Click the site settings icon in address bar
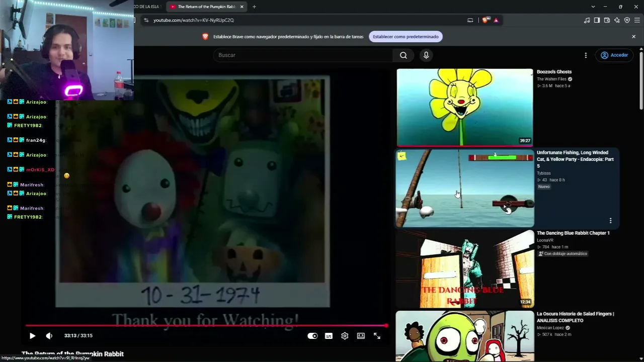Viewport: 644px width, 362px height. coord(146,20)
